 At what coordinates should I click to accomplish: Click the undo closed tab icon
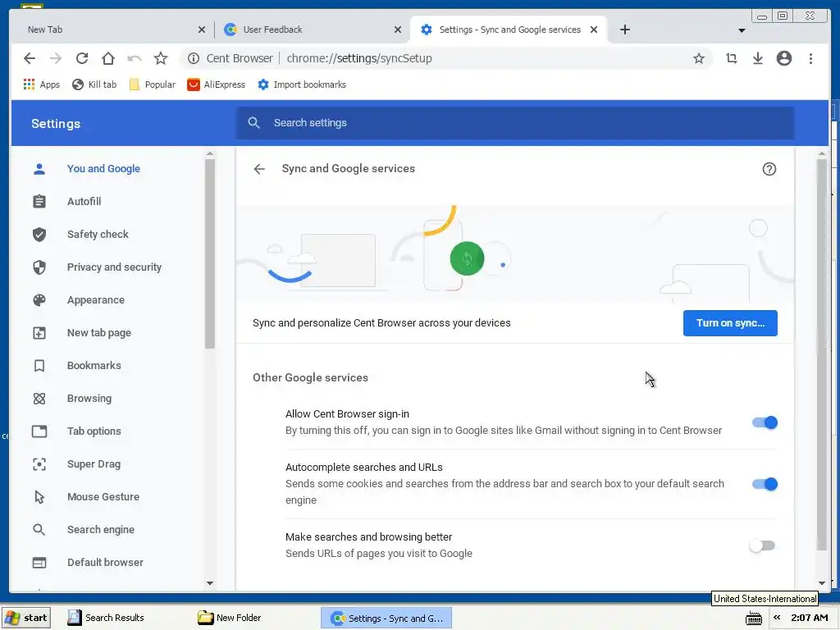point(135,58)
